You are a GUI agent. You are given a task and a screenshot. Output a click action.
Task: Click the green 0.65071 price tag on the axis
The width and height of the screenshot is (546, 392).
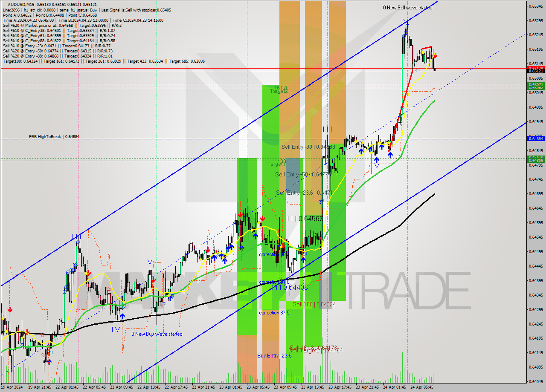click(536, 85)
